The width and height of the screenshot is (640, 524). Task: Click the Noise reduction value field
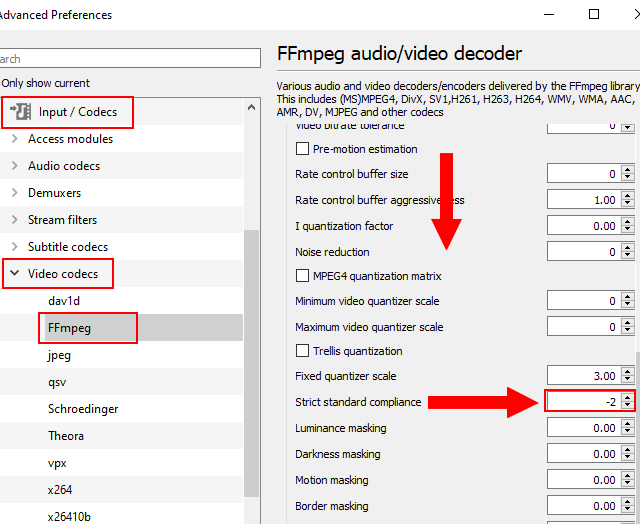584,252
